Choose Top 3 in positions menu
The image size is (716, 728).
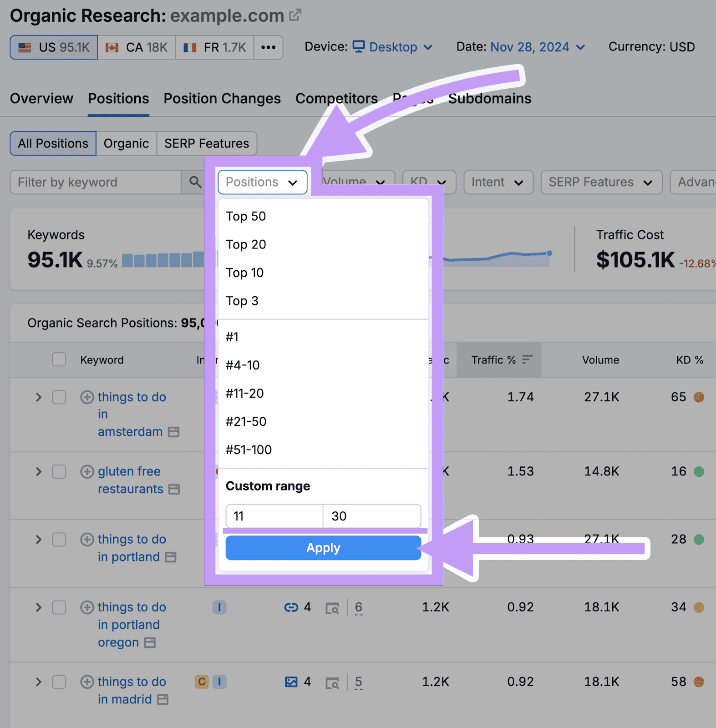324,301
